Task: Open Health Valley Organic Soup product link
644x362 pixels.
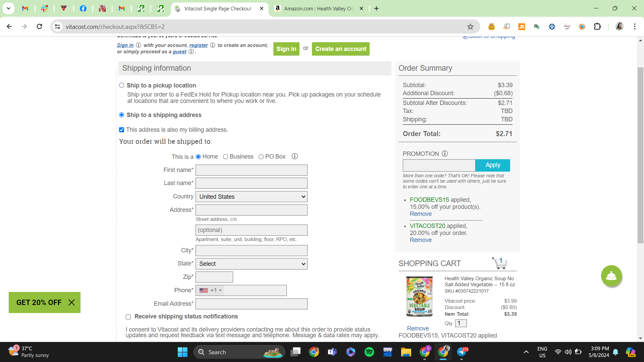Action: [480, 282]
